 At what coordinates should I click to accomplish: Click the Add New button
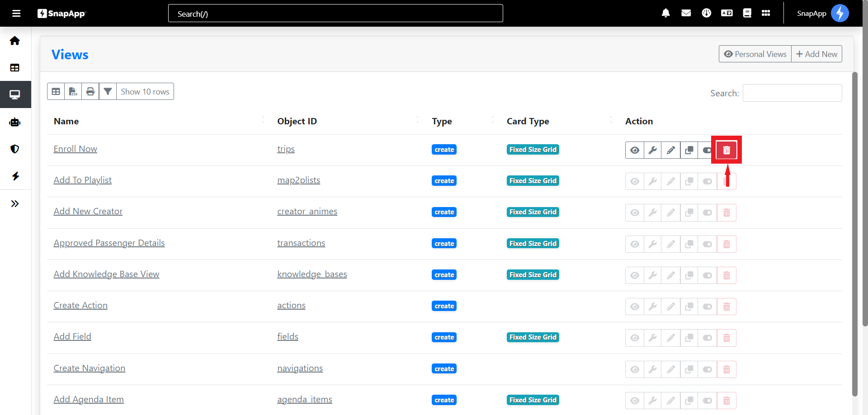point(816,54)
